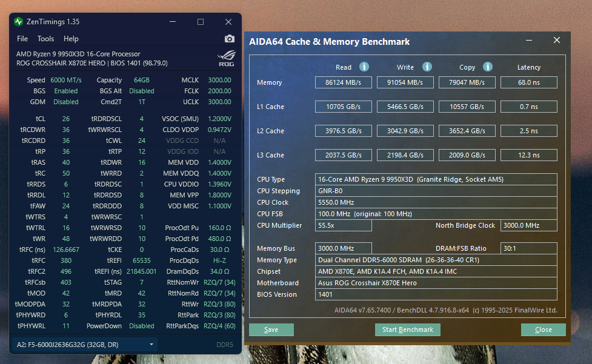Viewport: 592px width, 364px height.
Task: Click the North Bridge Clock 3000.0 MHz field
Action: coord(528,225)
